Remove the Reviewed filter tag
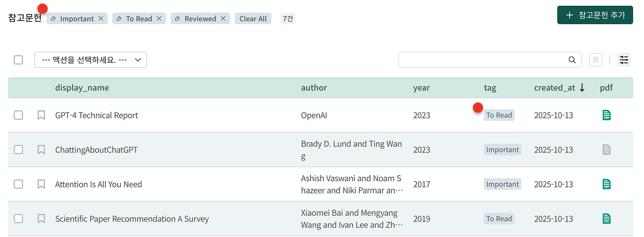 (x=223, y=18)
